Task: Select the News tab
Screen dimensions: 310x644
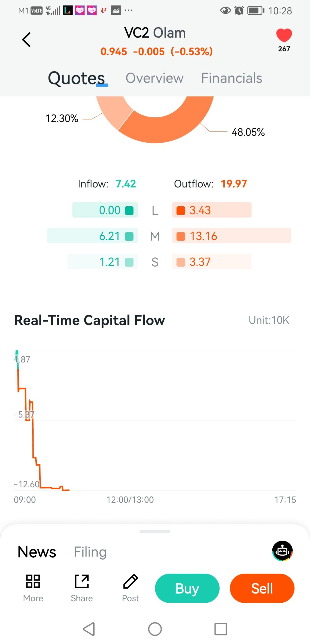Action: pyautogui.click(x=37, y=552)
